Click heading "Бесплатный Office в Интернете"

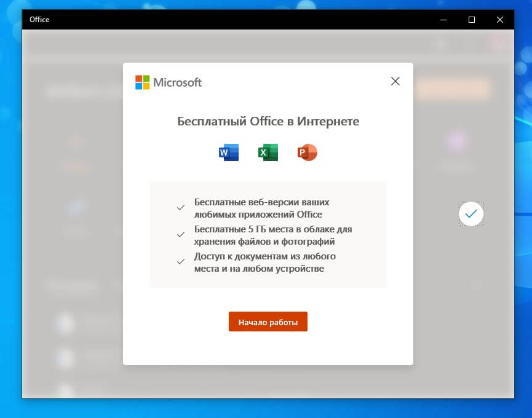tap(268, 121)
